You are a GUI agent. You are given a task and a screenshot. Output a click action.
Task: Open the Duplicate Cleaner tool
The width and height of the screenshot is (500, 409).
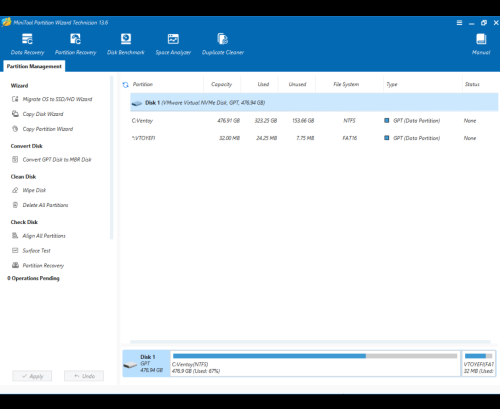tap(223, 44)
